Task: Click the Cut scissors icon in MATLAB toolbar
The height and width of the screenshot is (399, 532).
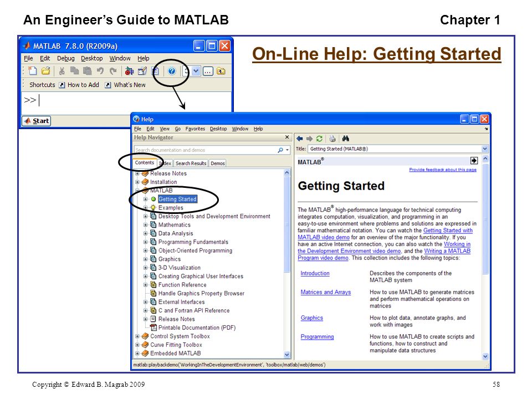Action: pyautogui.click(x=62, y=71)
